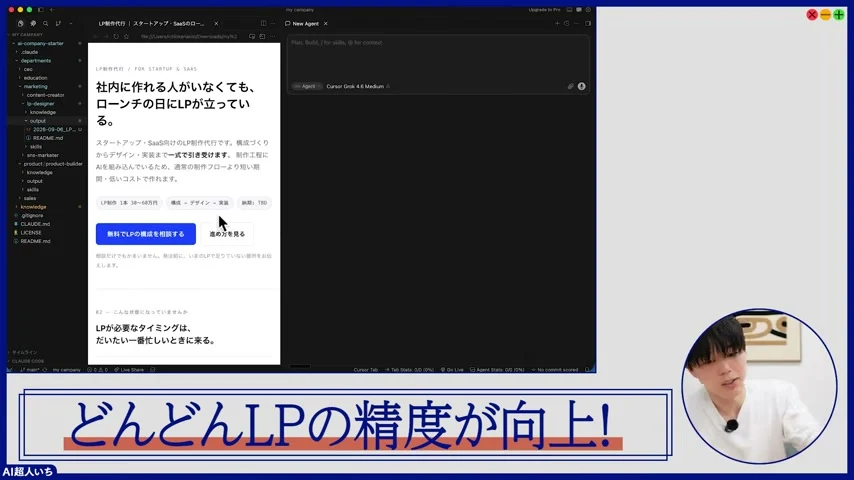This screenshot has height=480, width=854.
Task: Start a new chat with the plus icon
Action: click(557, 23)
